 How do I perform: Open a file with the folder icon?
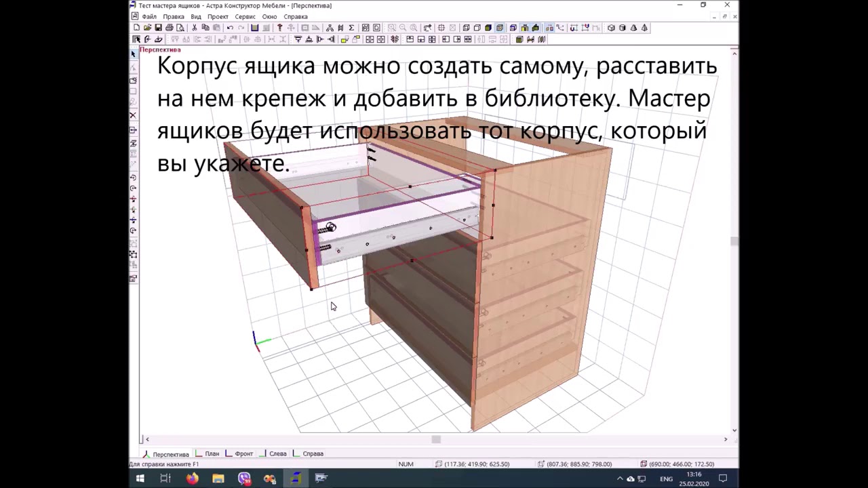[147, 28]
